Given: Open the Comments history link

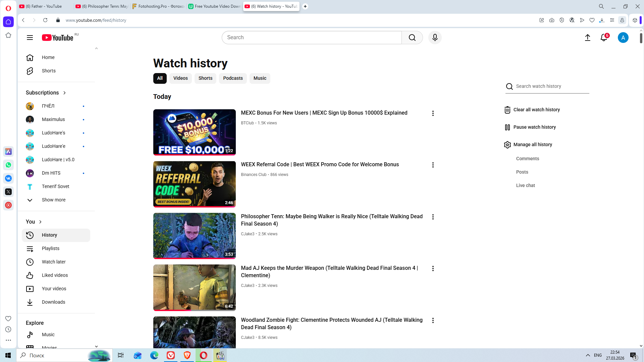Looking at the screenshot, I should [x=527, y=159].
